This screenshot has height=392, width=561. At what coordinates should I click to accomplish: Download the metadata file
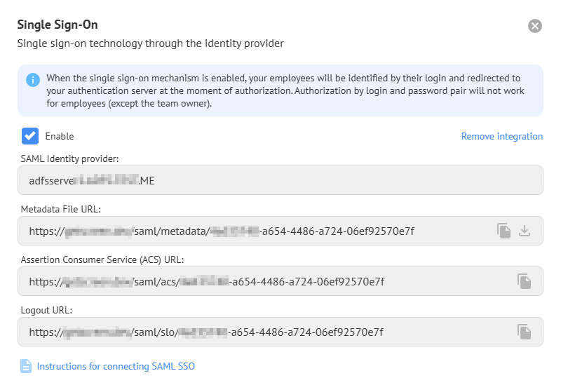tap(525, 231)
